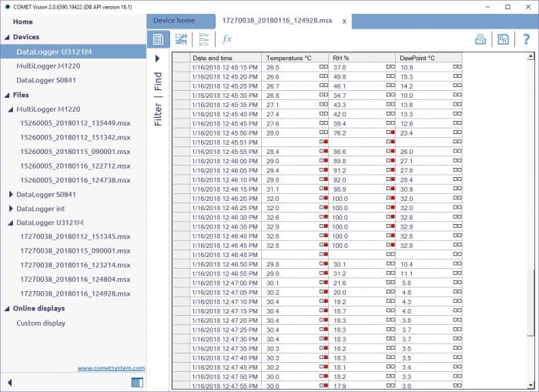
Task: Switch to the table view icon
Action: (x=159, y=39)
